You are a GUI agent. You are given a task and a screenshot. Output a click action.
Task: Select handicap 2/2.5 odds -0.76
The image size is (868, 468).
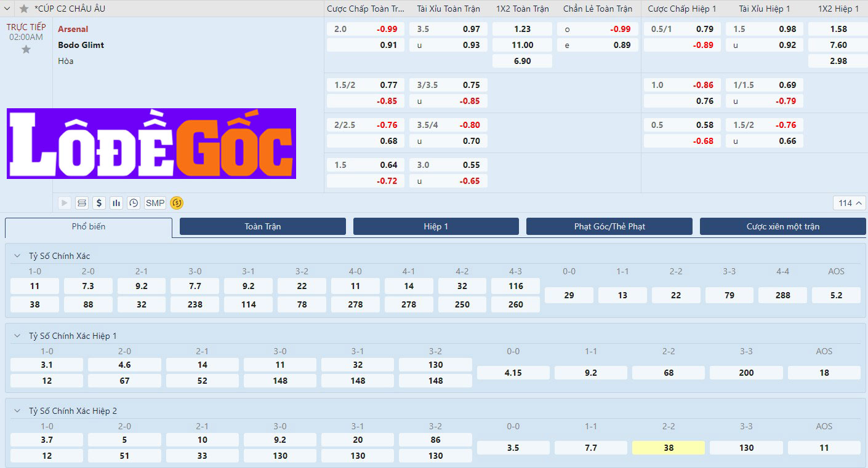[x=366, y=125]
